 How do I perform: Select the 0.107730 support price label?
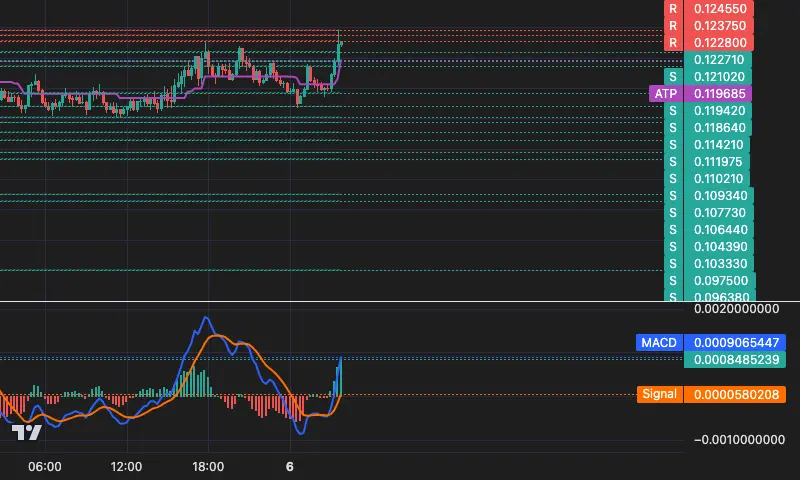click(708, 213)
